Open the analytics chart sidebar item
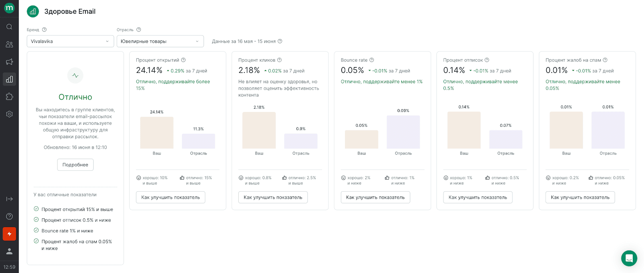644x273 pixels. (9, 79)
